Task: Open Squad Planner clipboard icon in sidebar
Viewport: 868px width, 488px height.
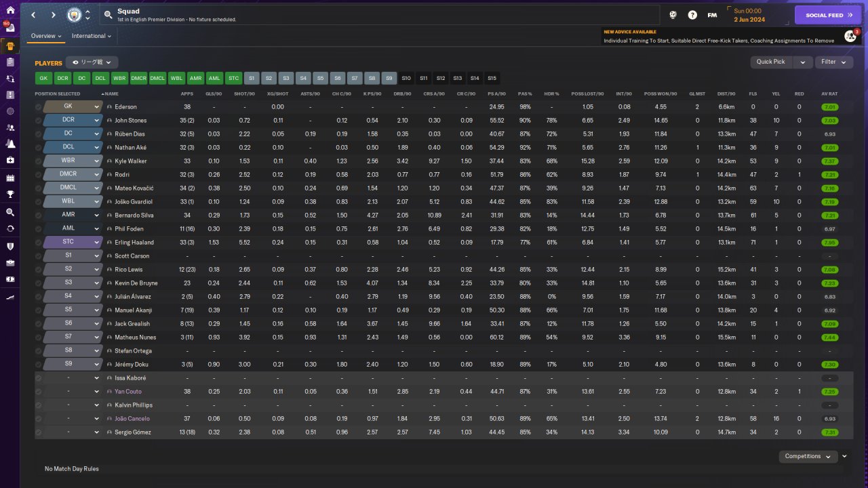Action: coord(10,62)
